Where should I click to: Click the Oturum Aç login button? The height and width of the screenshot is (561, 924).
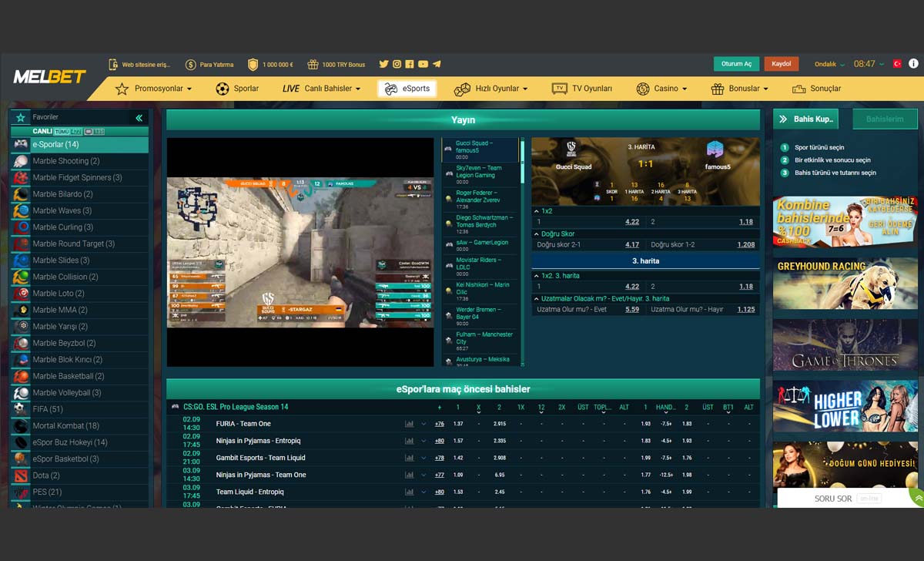click(x=737, y=64)
